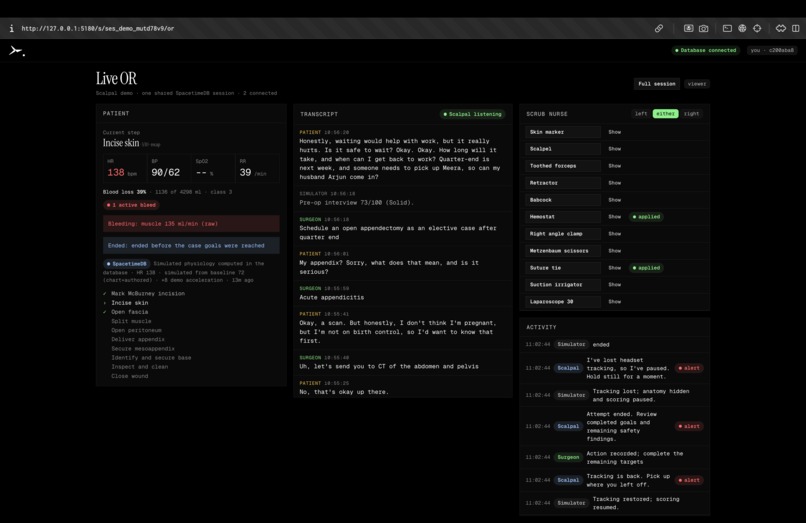Click the crosshair target icon
This screenshot has height=523, width=806.
(757, 29)
